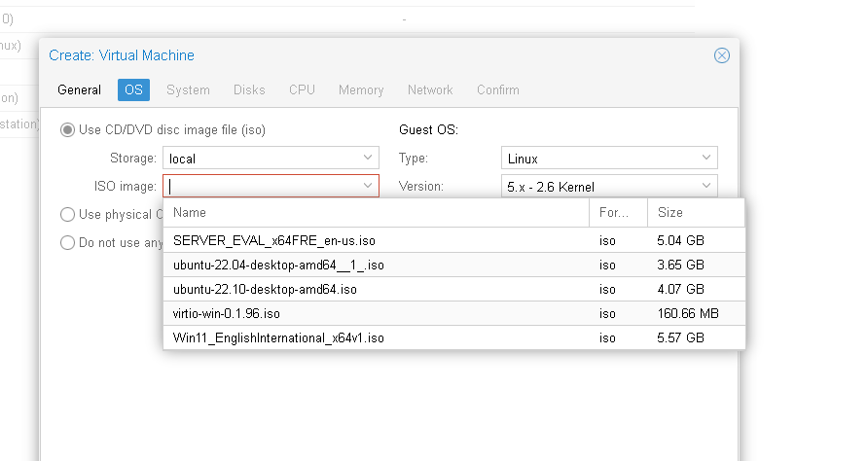Click the Create: Virtual Machine title text

coord(122,55)
